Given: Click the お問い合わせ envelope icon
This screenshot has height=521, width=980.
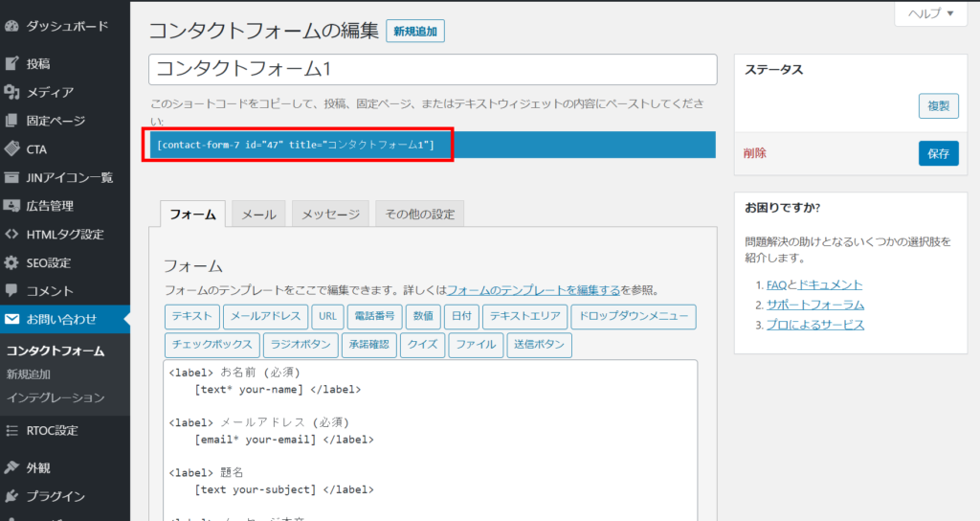Looking at the screenshot, I should 11,319.
